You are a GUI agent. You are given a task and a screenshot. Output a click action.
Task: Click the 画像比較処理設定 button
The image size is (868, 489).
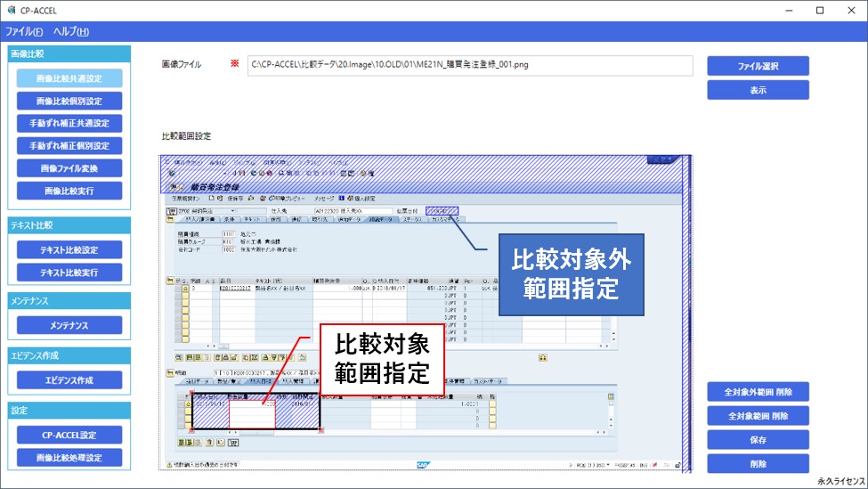click(x=69, y=458)
